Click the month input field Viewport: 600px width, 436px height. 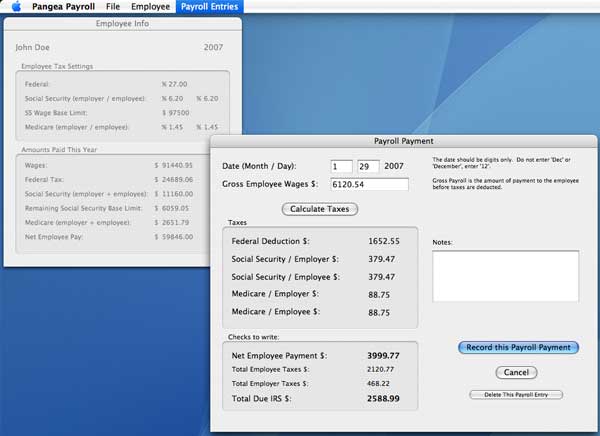(x=341, y=165)
